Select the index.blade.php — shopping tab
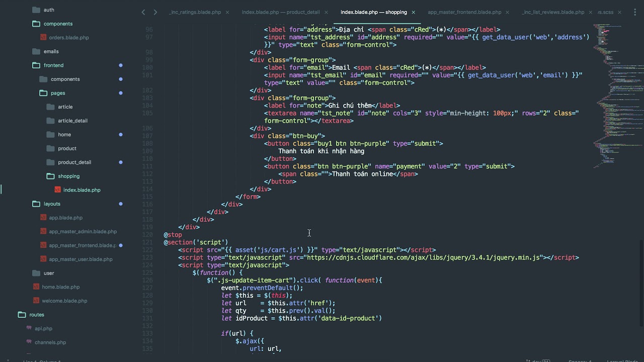 click(x=374, y=12)
